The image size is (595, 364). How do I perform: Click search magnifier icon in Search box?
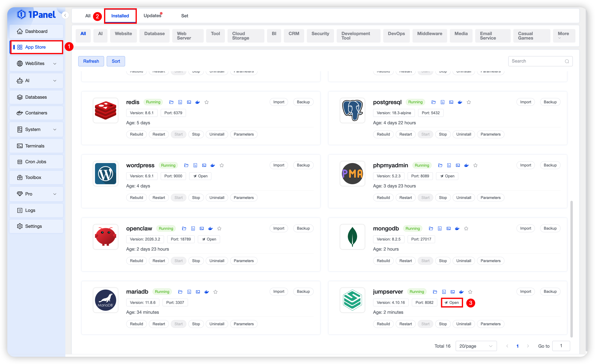tap(567, 61)
